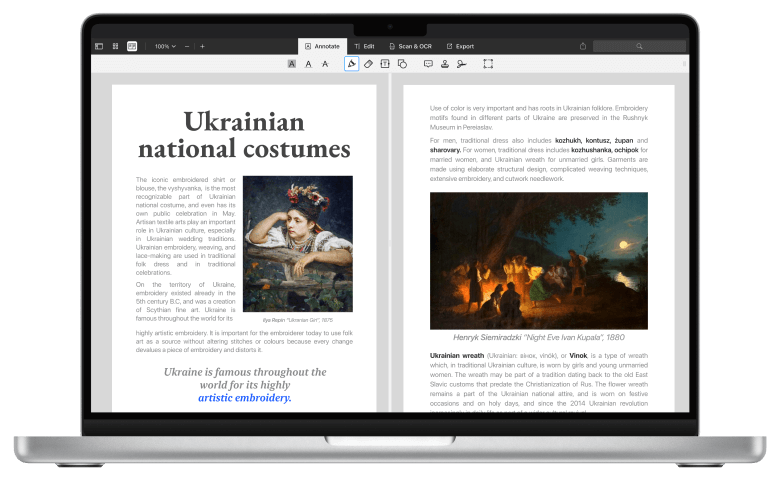Select the signature tool

click(461, 64)
